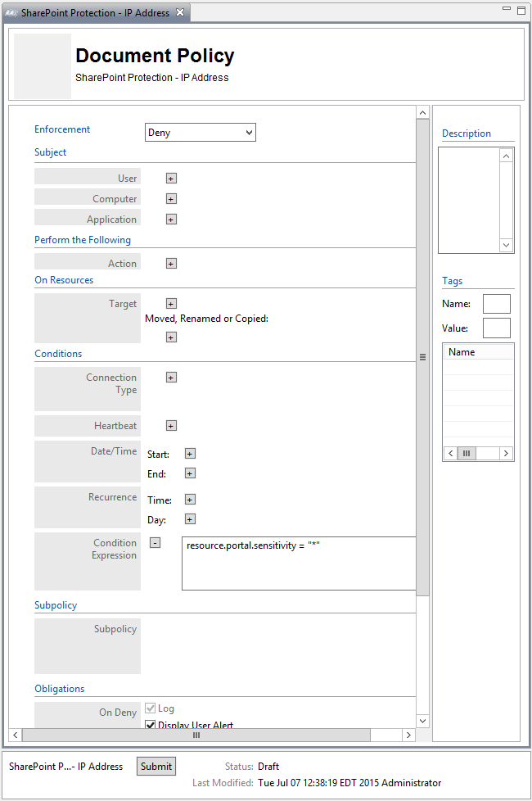Click the Tags heading in side panel
This screenshot has height=801, width=532.
453,281
